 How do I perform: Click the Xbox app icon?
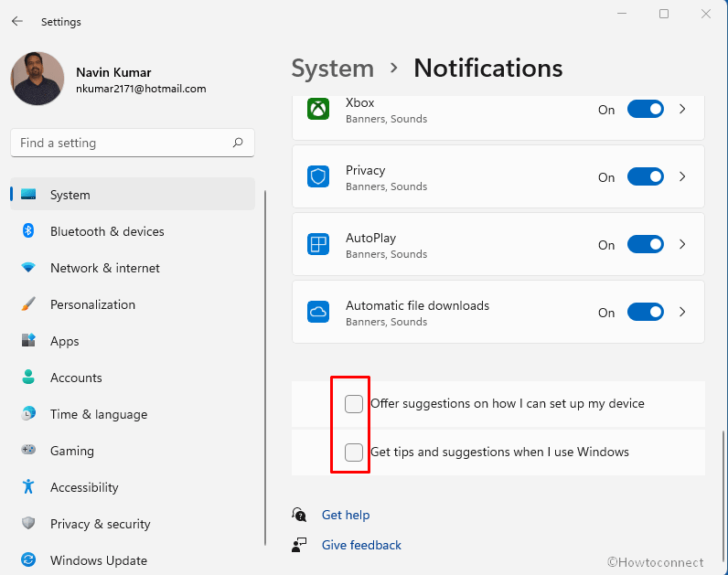point(318,109)
